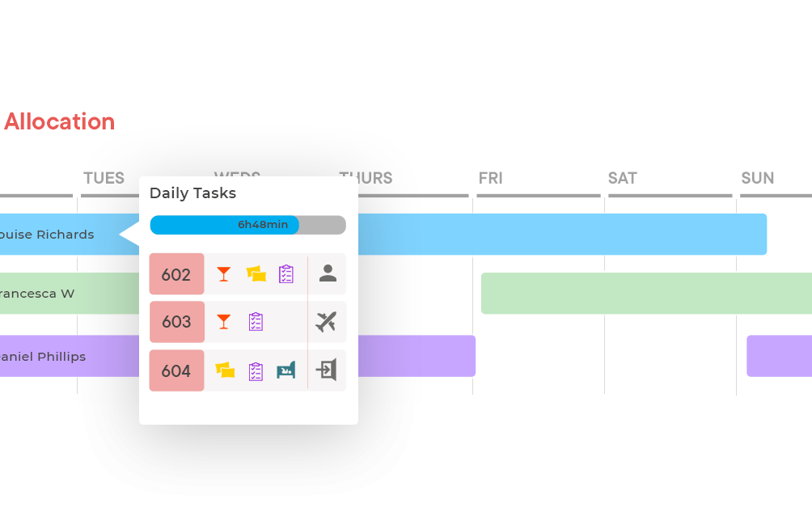Click the teal bed icon in room 604
The width and height of the screenshot is (812, 508).
coord(285,370)
